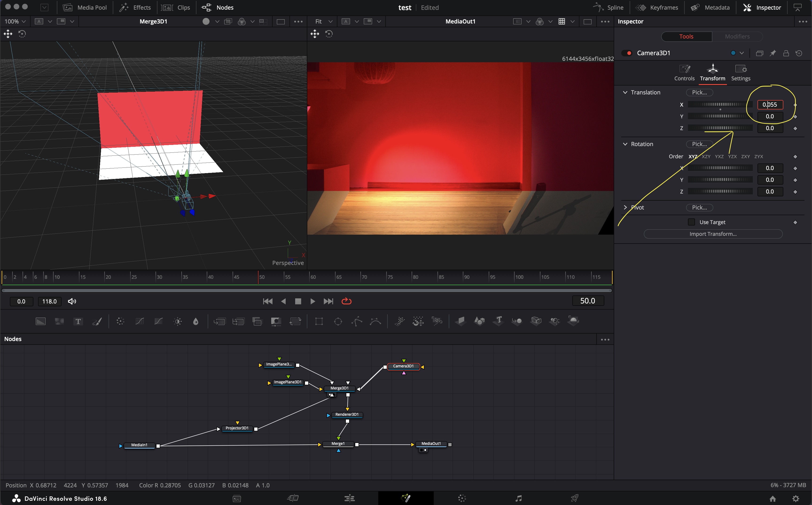
Task: Expand the Pivot section
Action: point(625,207)
